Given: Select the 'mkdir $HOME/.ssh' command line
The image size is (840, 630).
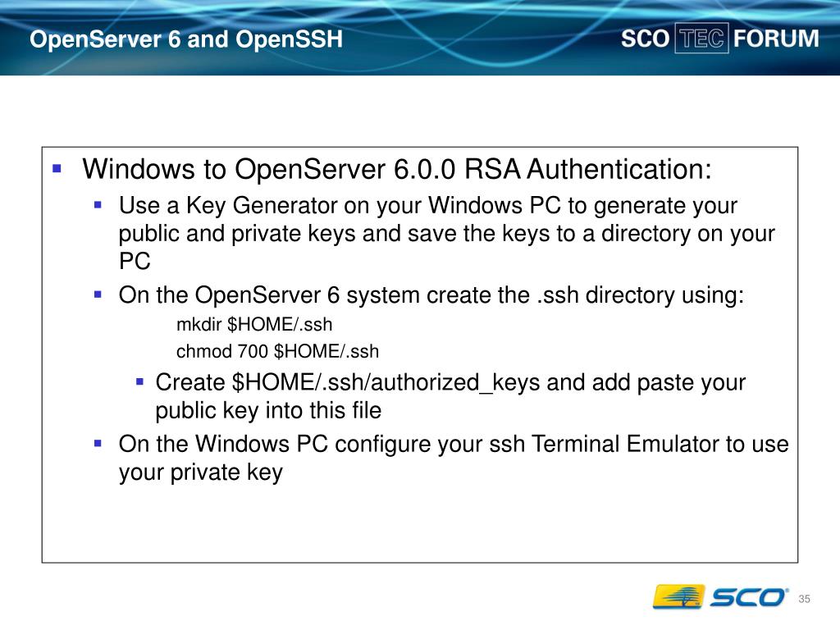Looking at the screenshot, I should (254, 325).
